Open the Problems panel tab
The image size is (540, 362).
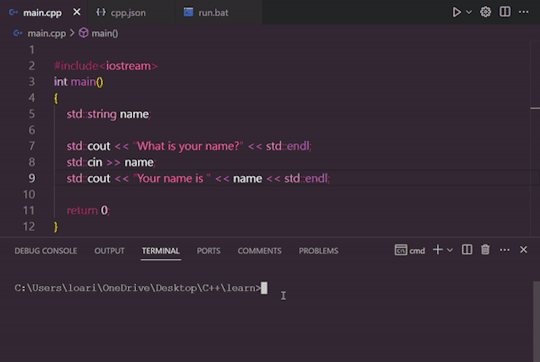tap(319, 251)
